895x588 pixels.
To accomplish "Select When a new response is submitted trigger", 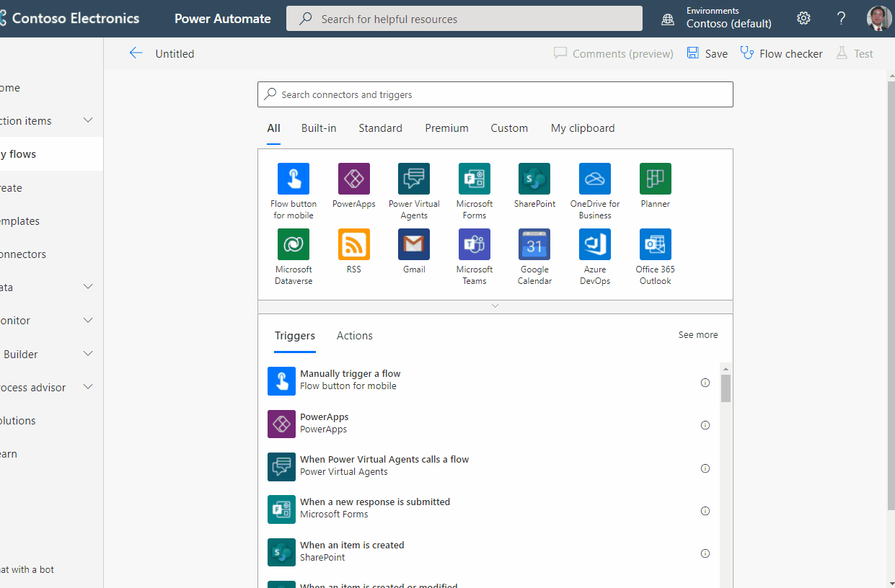I will (x=488, y=509).
